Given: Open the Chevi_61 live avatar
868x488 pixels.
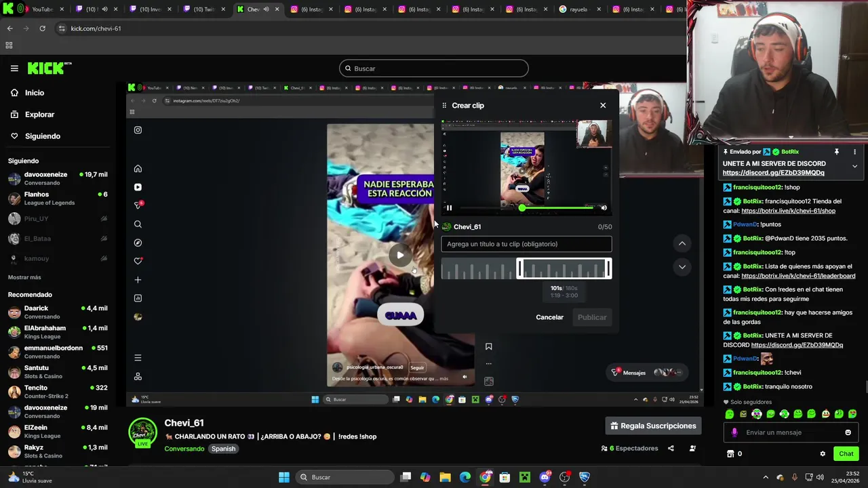Looking at the screenshot, I should coord(143,432).
